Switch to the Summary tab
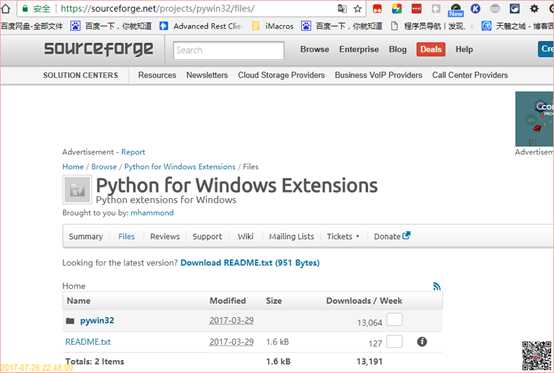Viewport: 554px width, 373px height. tap(86, 236)
